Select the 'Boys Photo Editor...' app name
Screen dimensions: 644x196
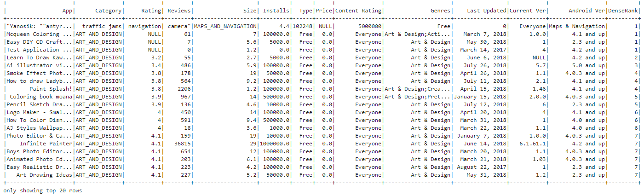click(x=39, y=151)
